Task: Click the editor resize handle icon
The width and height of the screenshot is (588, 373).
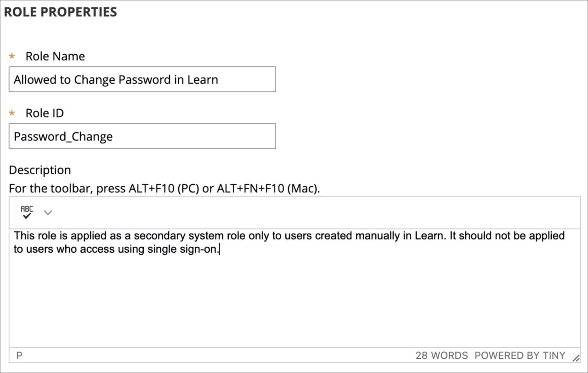Action: pos(576,357)
